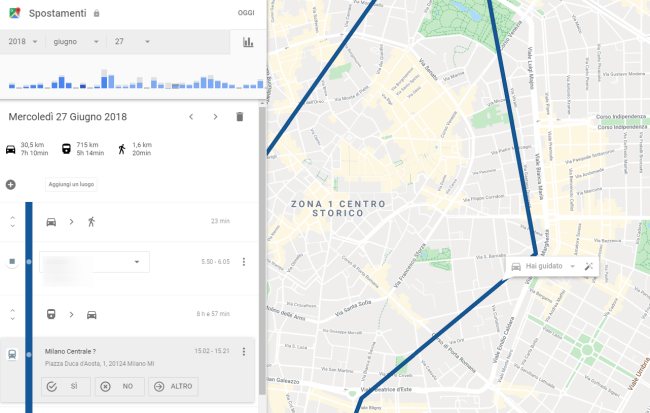Go to previous day arrow
The image size is (650, 413).
(191, 117)
